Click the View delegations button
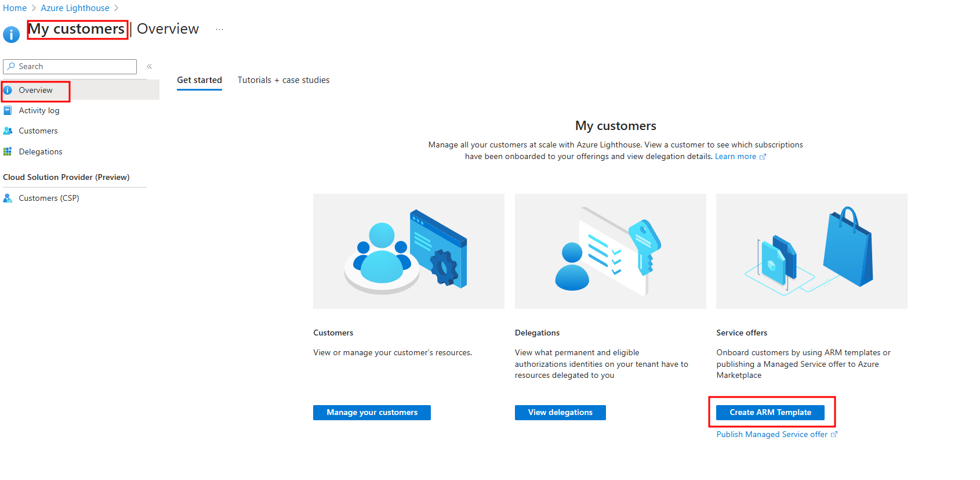This screenshot has height=480, width=980. point(560,413)
